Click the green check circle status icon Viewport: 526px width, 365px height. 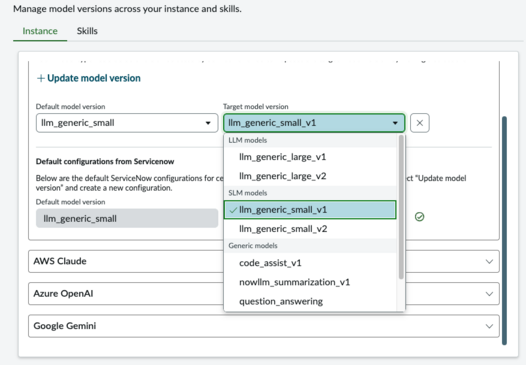pos(419,217)
